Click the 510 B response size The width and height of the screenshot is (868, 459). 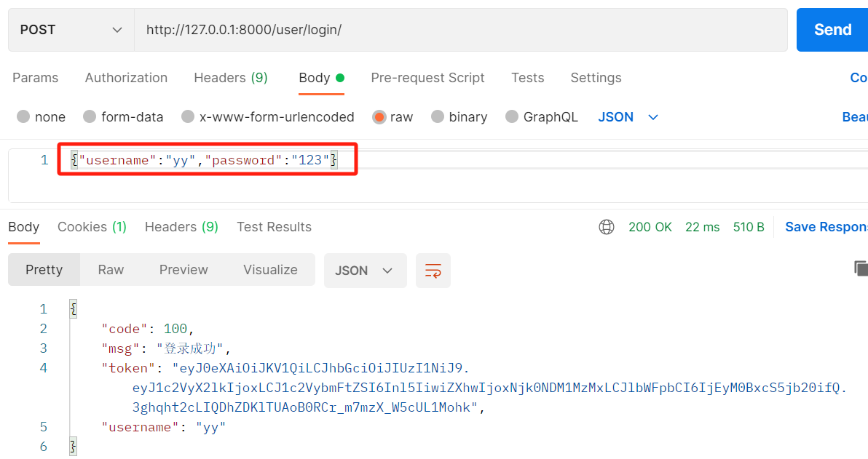749,227
